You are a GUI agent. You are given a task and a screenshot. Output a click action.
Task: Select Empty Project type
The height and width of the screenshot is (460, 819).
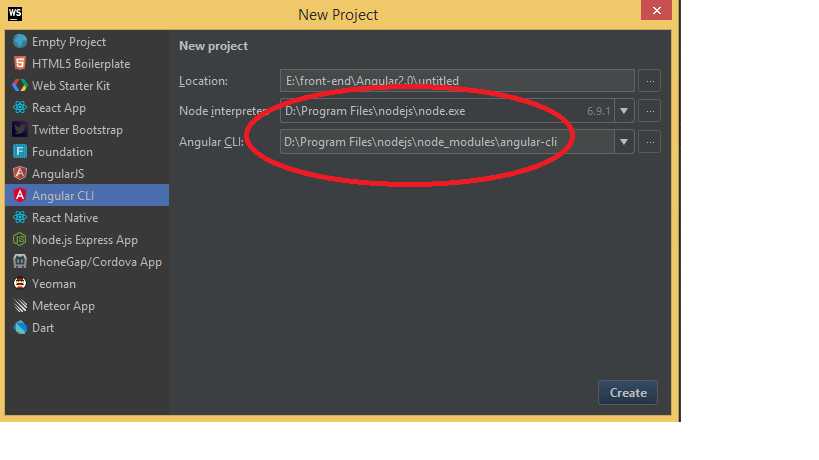pos(87,41)
